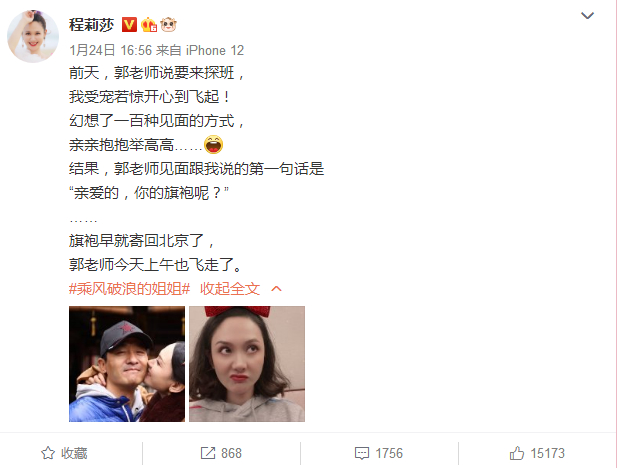
Task: Collapse the post with 收起全文
Action: (230, 289)
